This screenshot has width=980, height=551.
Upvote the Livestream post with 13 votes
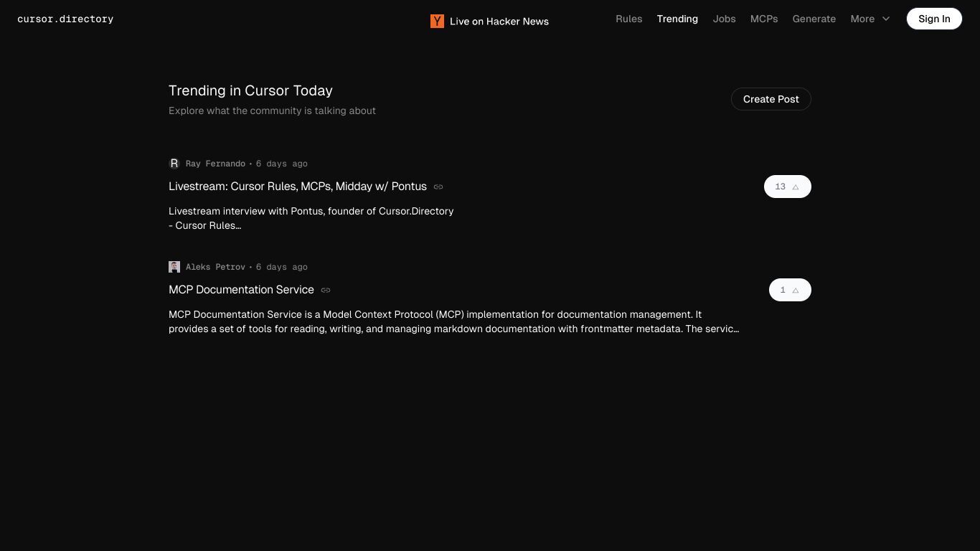point(788,187)
